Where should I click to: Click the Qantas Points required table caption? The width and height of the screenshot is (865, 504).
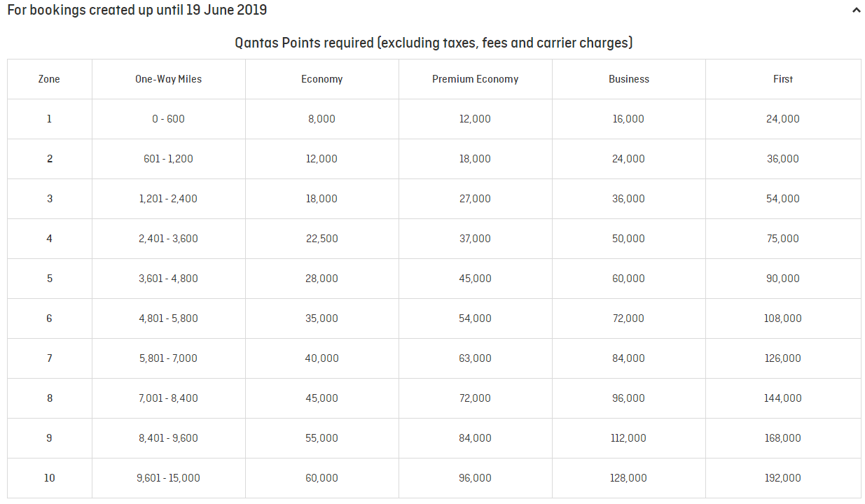pos(434,43)
